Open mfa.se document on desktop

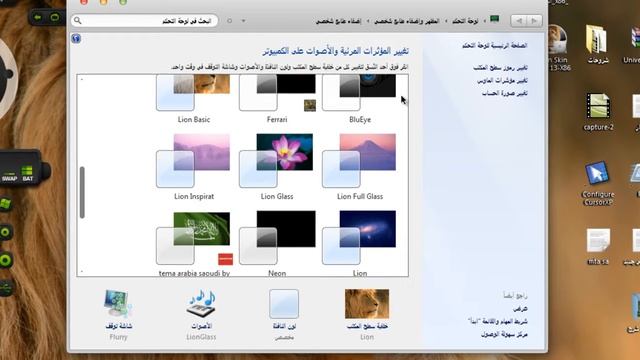pyautogui.click(x=598, y=246)
